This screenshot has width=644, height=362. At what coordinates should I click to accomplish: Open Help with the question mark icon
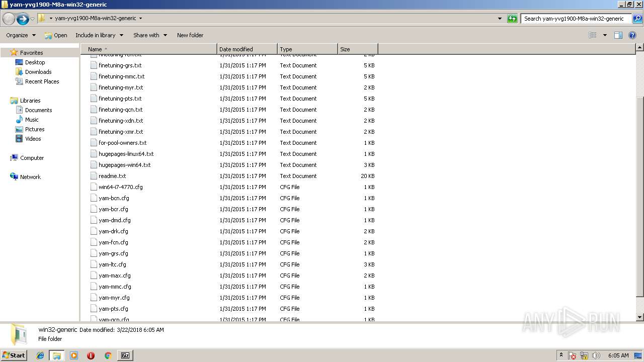tap(632, 35)
